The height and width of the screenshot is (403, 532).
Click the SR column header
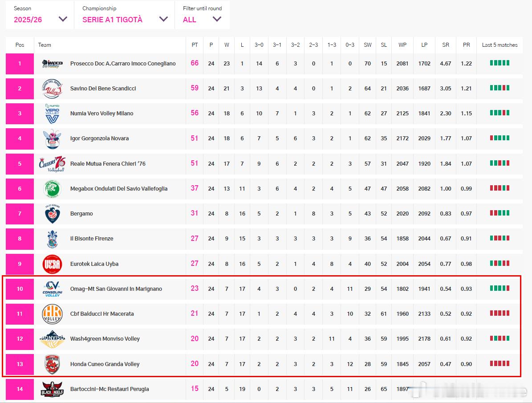[446, 45]
